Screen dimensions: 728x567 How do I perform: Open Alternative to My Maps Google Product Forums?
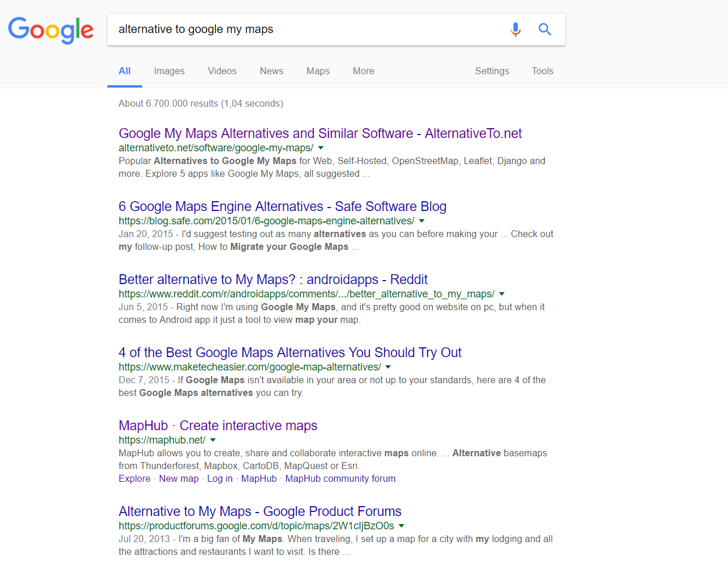coord(260,511)
